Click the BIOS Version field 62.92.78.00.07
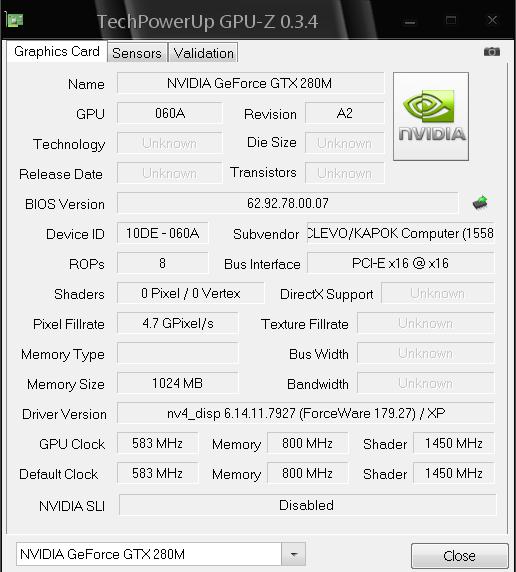Screen dimensions: 516x572 click(288, 203)
